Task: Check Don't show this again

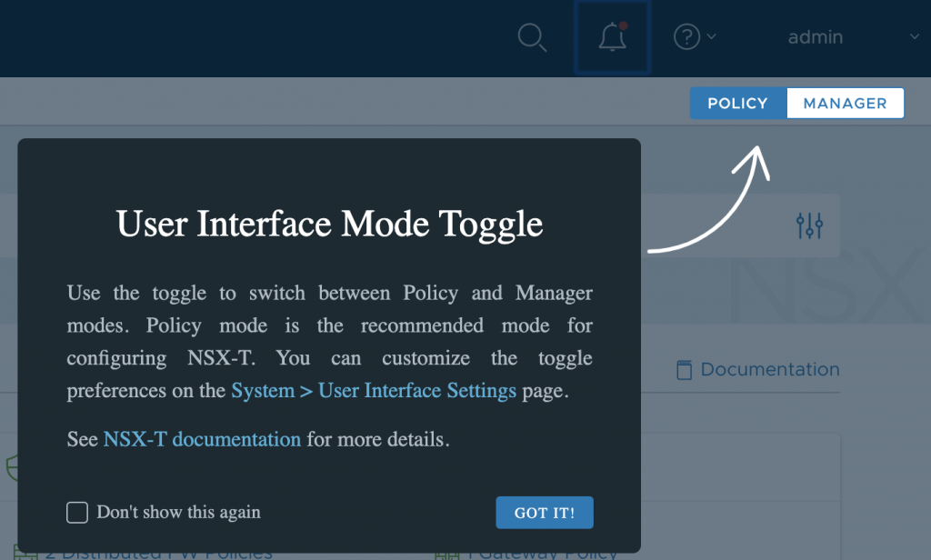Action: point(77,513)
